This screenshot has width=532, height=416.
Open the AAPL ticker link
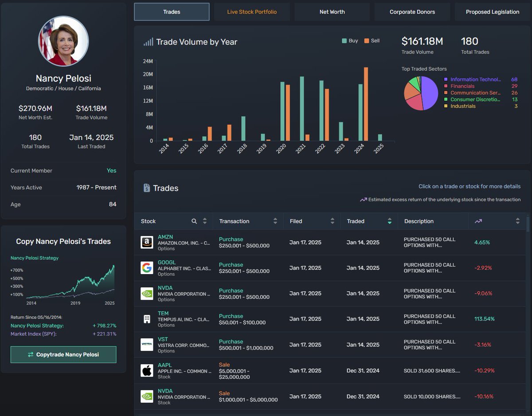pyautogui.click(x=164, y=365)
